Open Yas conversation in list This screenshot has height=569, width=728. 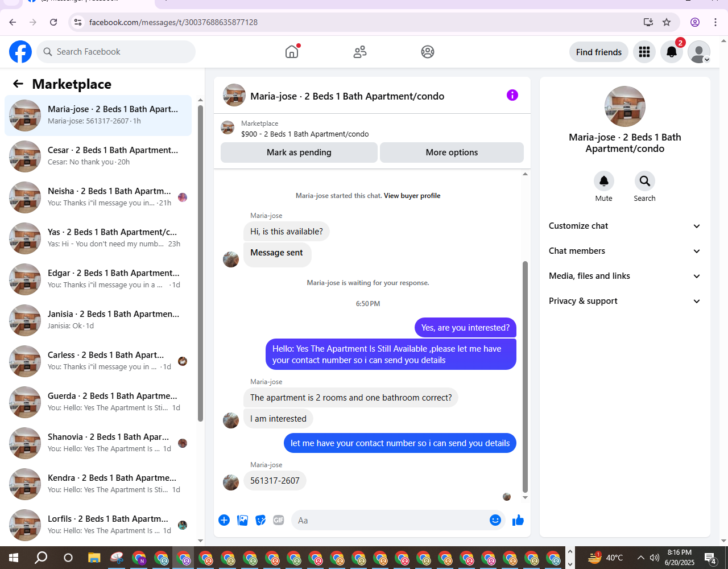[98, 238]
